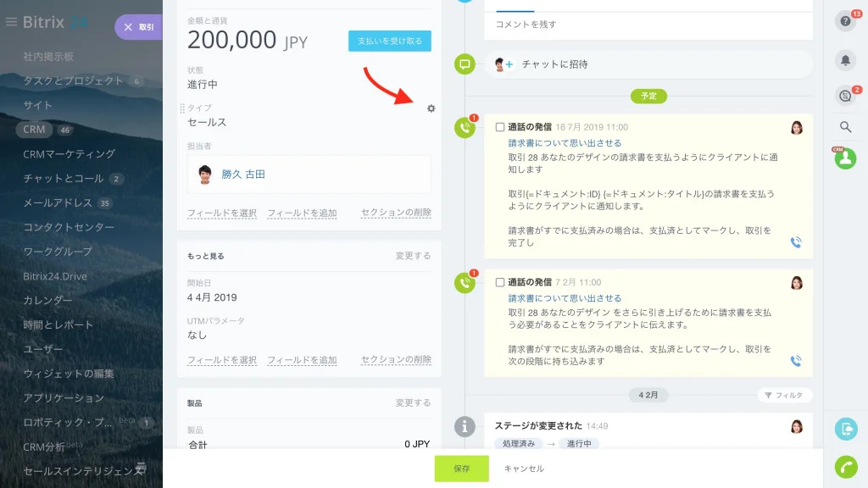Viewport: 868px width, 488px height.
Task: Click the call timeline icon for 16 7月 activity
Action: pyautogui.click(x=465, y=128)
